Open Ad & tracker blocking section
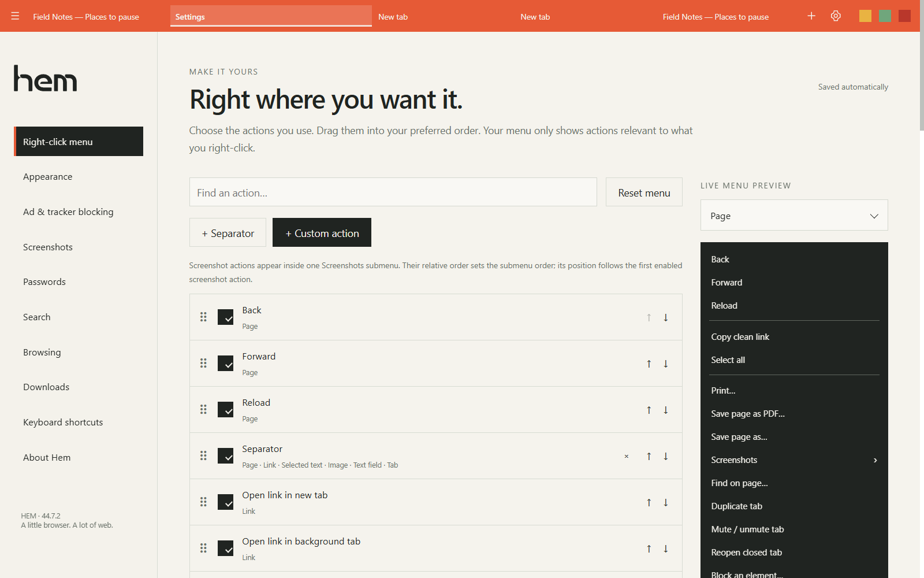Screen dimensions: 924x578 [x=79, y=212]
